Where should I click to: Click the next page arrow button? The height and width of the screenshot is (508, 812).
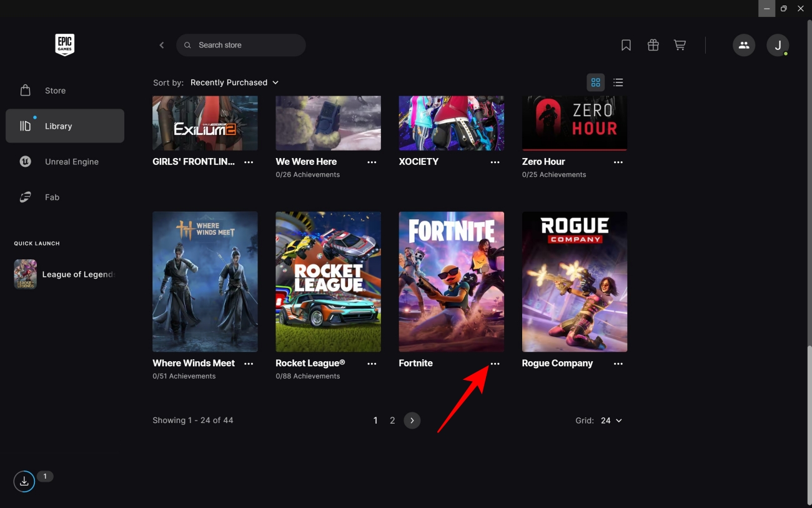[412, 421]
